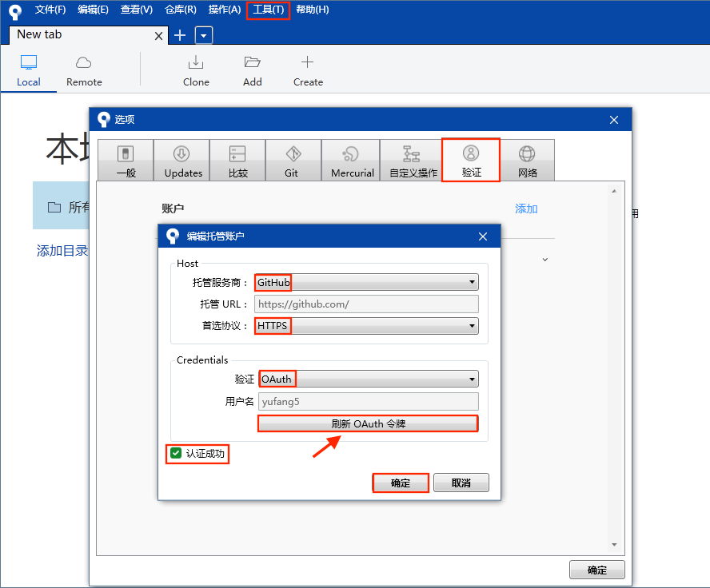The image size is (710, 588).
Task: Select the folder item in the left panel
Action: (61, 207)
